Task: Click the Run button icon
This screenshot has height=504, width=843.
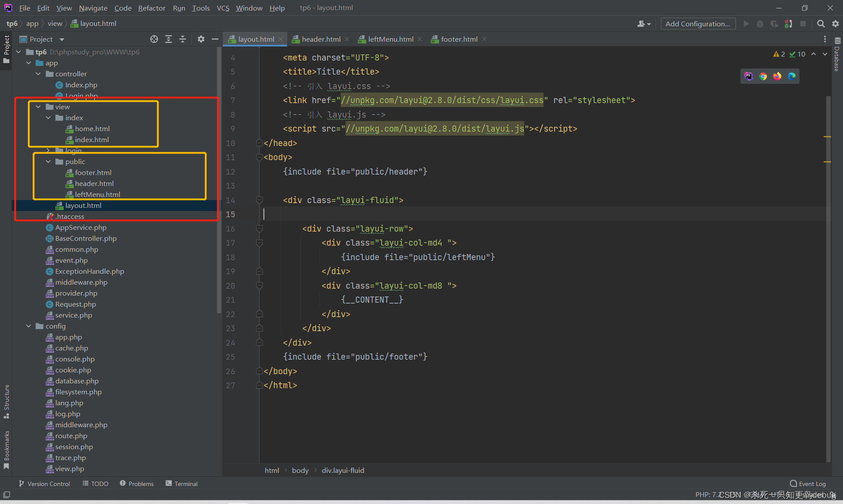Action: (x=746, y=24)
